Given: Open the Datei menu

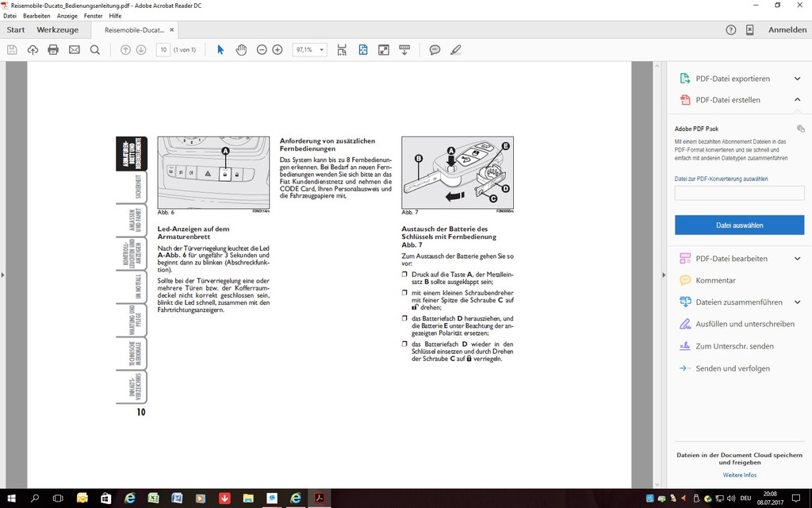Looking at the screenshot, I should pyautogui.click(x=10, y=16).
